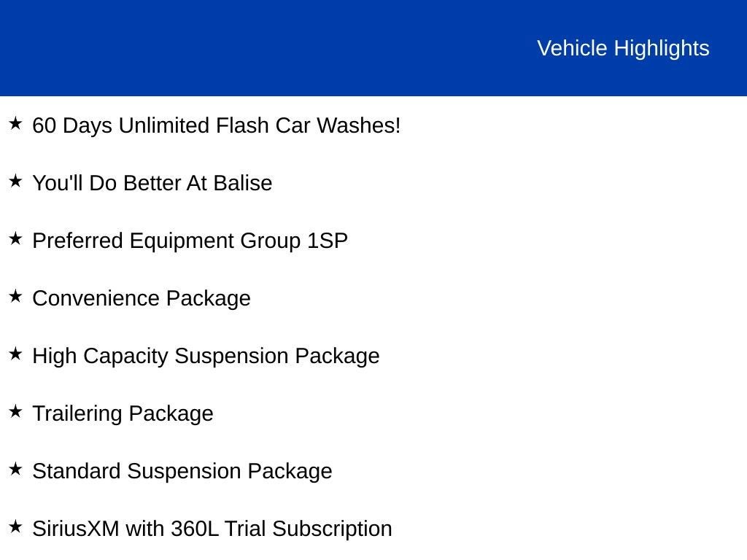Click the star bullet next to Trailering Package
The image size is (747, 560).
(x=16, y=412)
